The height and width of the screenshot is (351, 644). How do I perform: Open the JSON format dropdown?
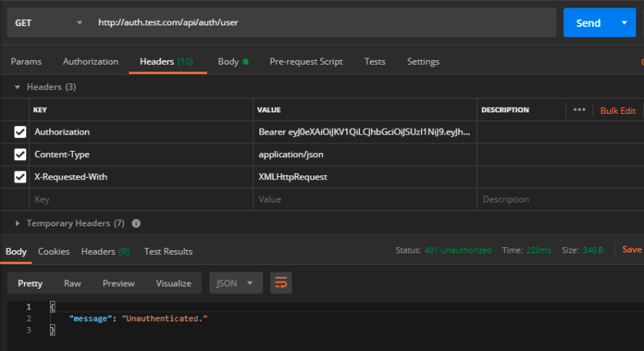[x=235, y=283]
